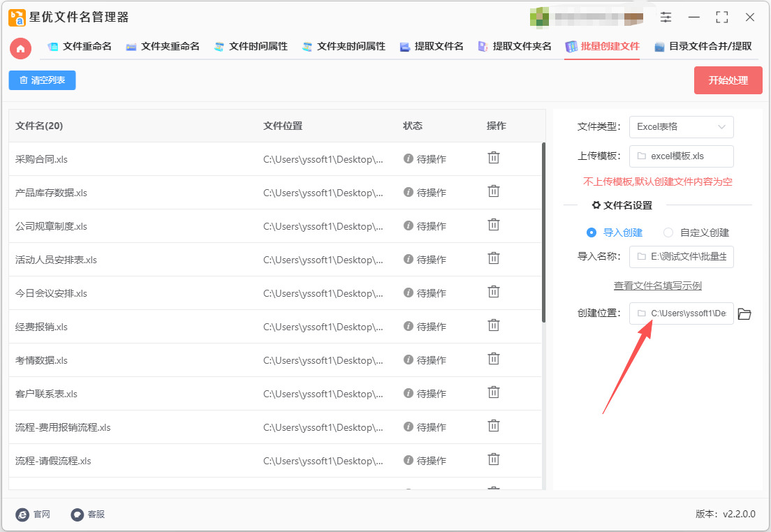Open folder browser icon next to 创建位置

point(744,313)
